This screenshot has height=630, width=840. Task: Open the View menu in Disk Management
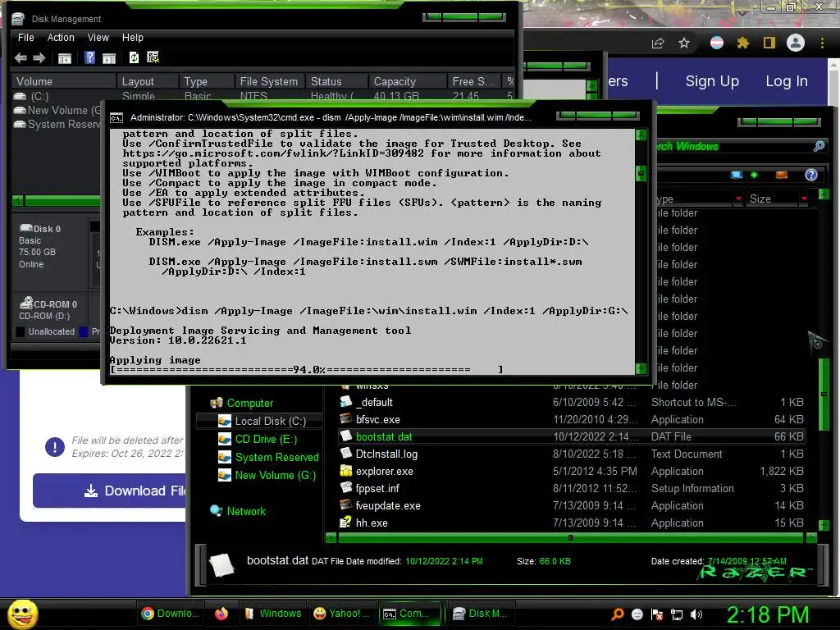(98, 38)
